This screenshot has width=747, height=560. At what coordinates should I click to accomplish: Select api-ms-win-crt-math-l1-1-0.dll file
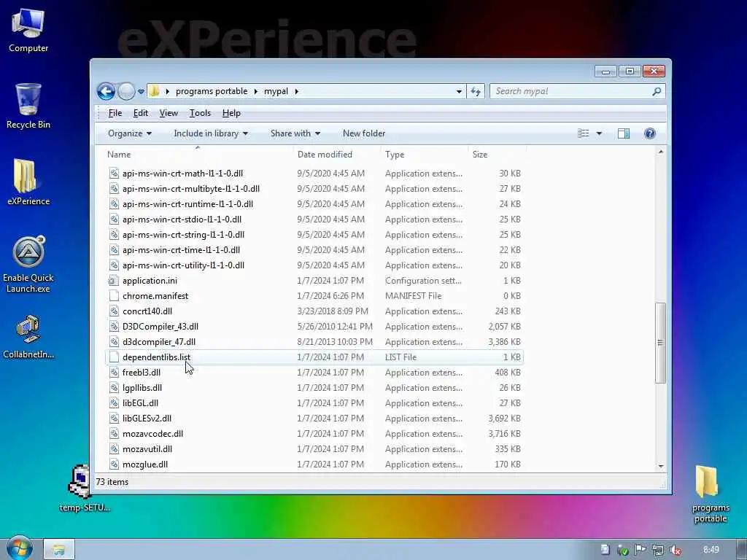[x=314, y=174]
